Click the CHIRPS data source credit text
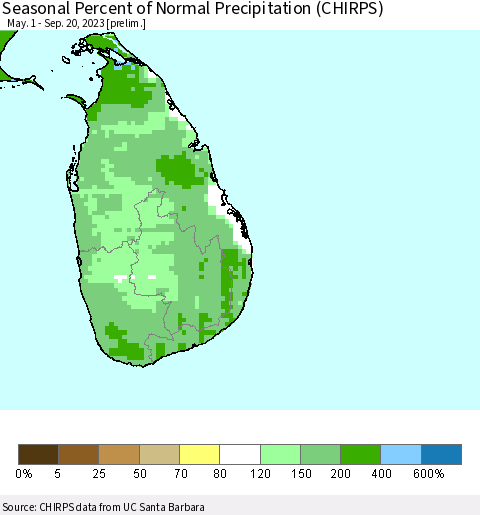This screenshot has width=480, height=515. 103,507
